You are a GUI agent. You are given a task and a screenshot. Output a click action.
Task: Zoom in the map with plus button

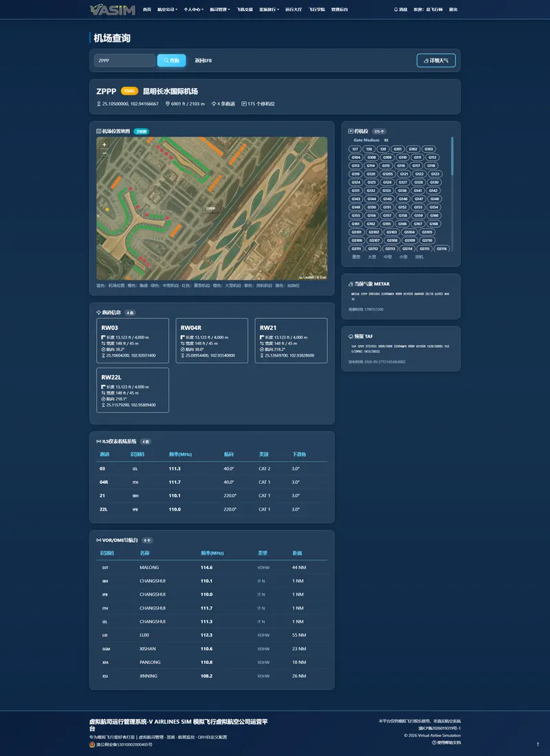tap(104, 144)
